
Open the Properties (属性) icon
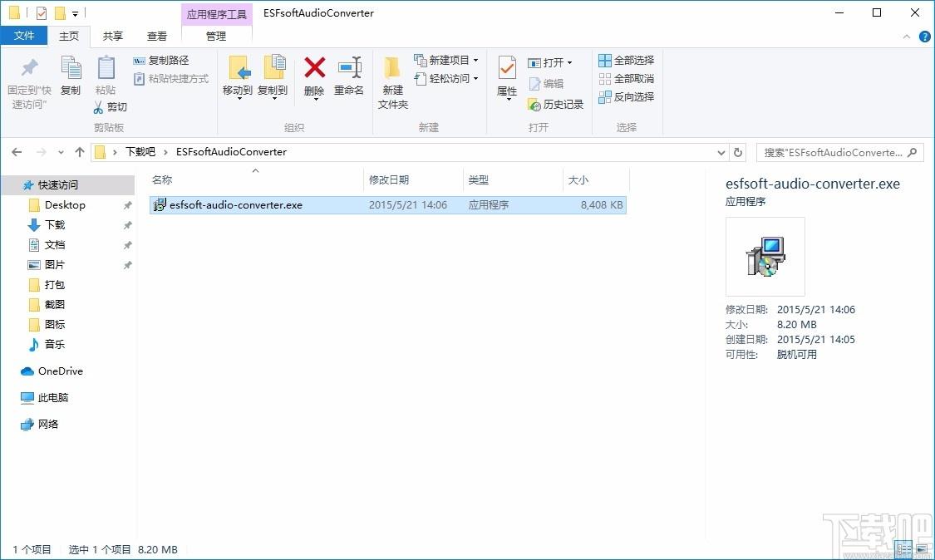[x=507, y=69]
